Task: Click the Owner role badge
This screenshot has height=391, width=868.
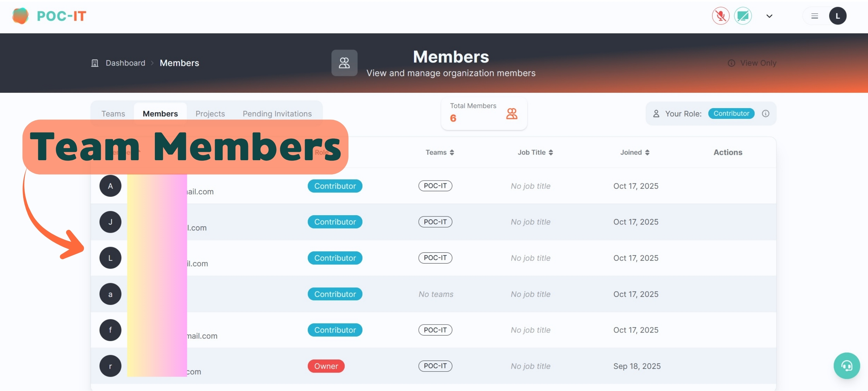Action: tap(326, 366)
